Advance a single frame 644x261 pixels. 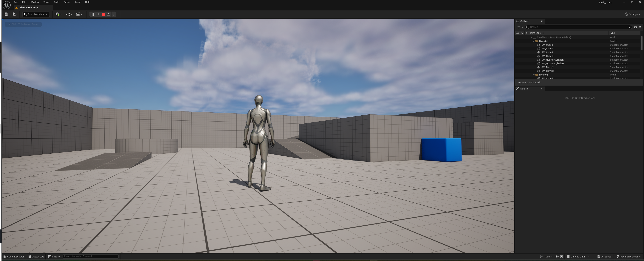[x=98, y=14]
